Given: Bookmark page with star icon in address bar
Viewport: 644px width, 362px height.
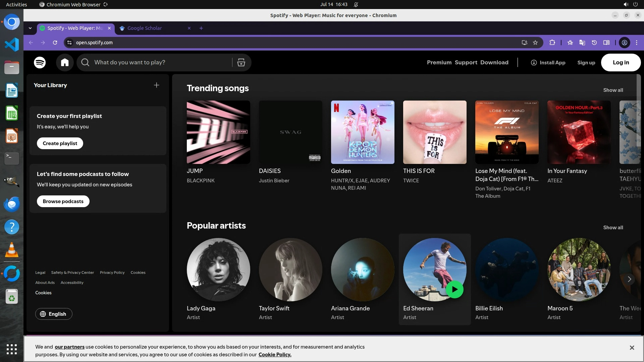Looking at the screenshot, I should (535, 43).
